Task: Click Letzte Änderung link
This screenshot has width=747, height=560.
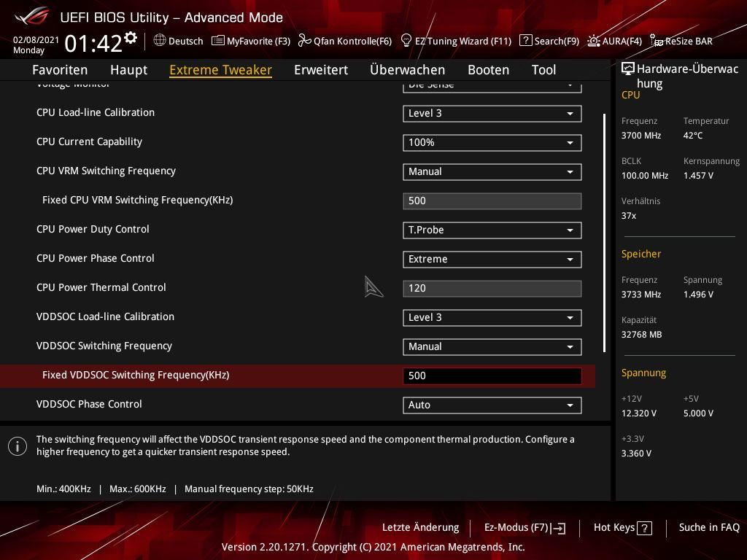Action: click(421, 528)
